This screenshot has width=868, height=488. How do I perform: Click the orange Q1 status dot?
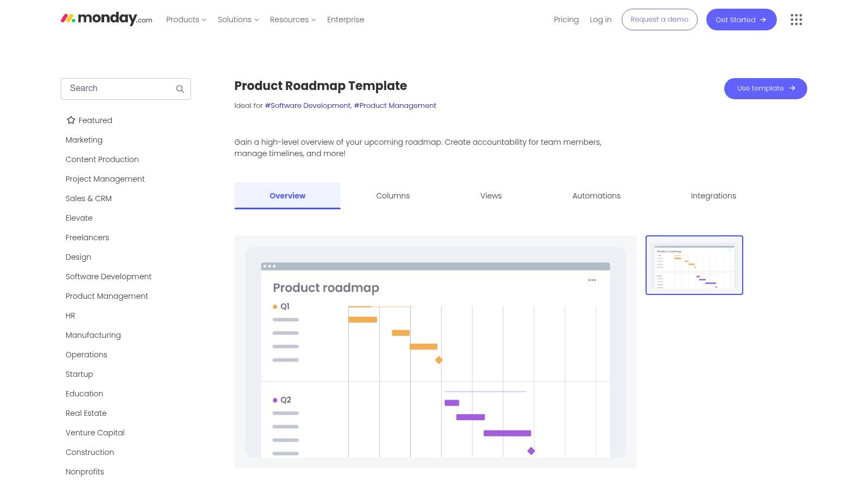coord(275,306)
